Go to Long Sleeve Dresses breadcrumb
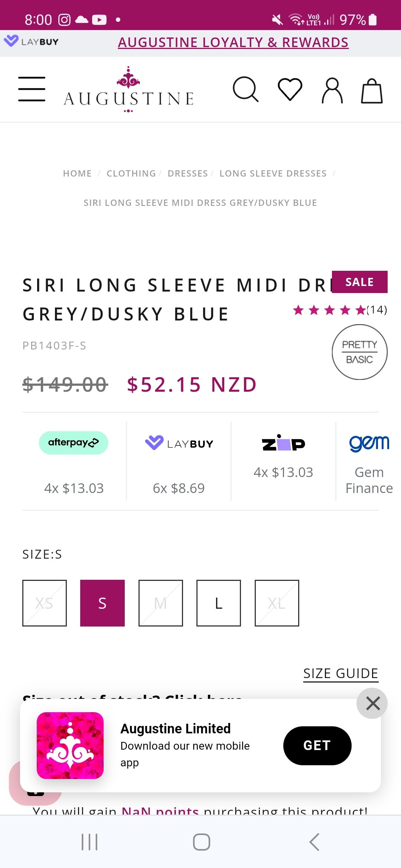 273,174
